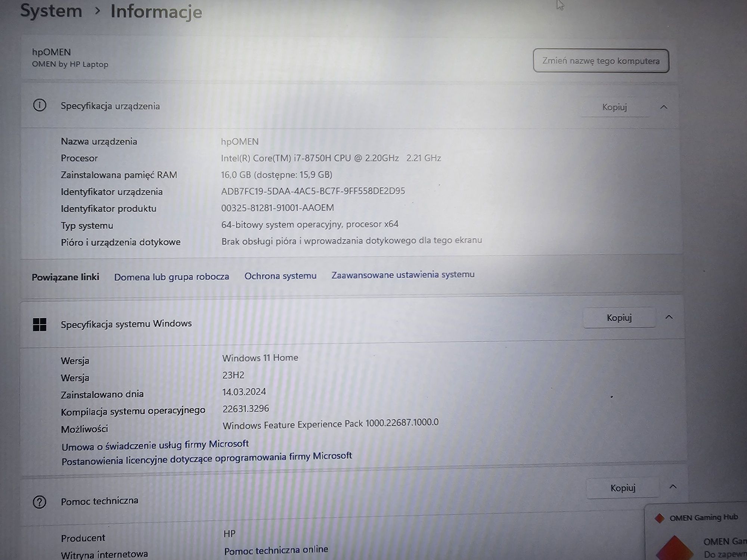Click the Kompilacja systemu operacyjnego label
Image resolution: width=747 pixels, height=560 pixels.
coord(133,411)
